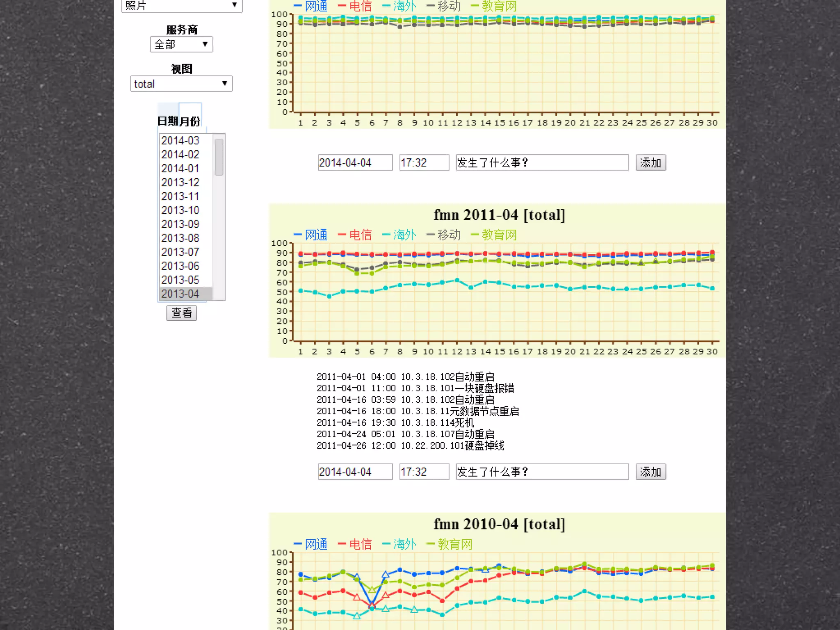Click the month list scrollbar thumb

coord(219,157)
